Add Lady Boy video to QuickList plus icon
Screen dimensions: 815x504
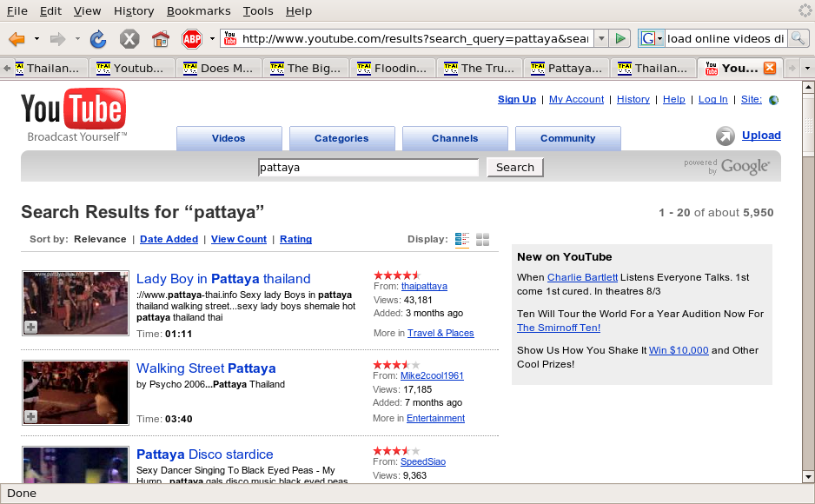(30, 327)
